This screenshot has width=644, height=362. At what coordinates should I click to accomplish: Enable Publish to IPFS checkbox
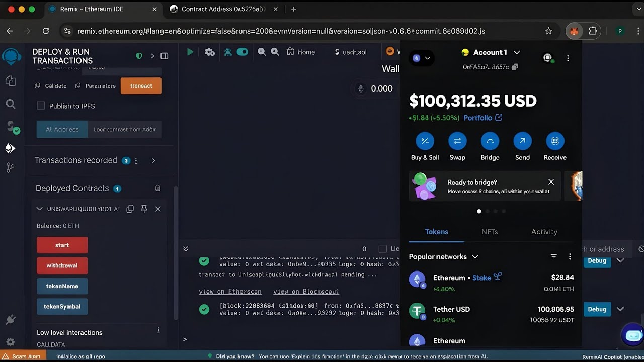[41, 106]
